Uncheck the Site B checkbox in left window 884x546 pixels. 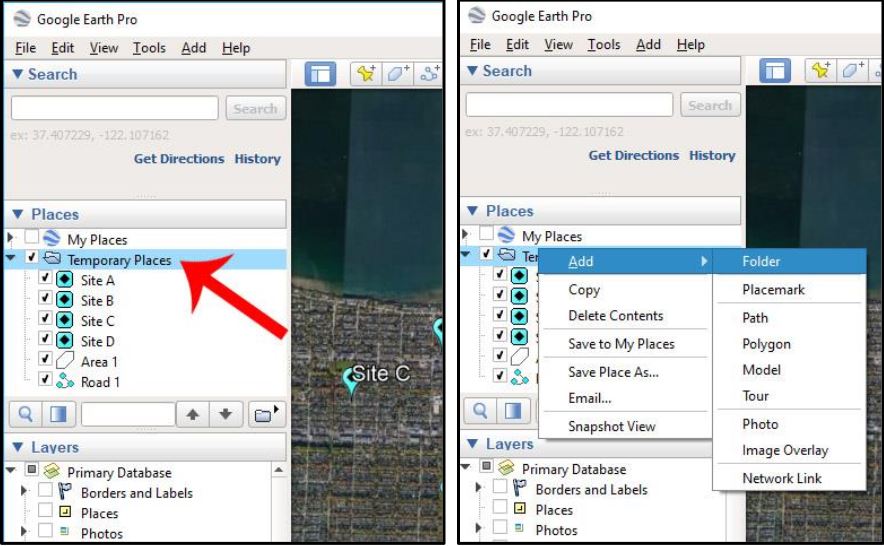[x=45, y=299]
